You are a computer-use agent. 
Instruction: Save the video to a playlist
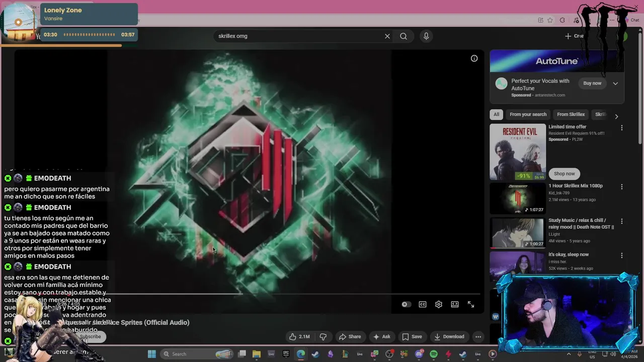point(412,336)
